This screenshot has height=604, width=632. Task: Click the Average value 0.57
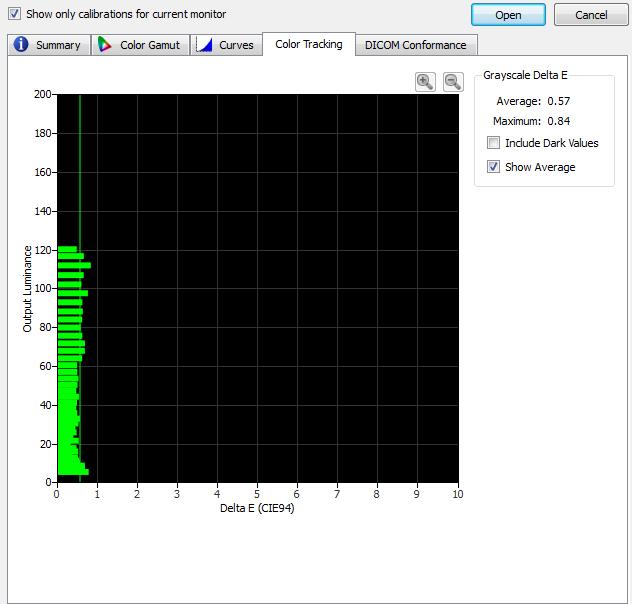(x=559, y=101)
